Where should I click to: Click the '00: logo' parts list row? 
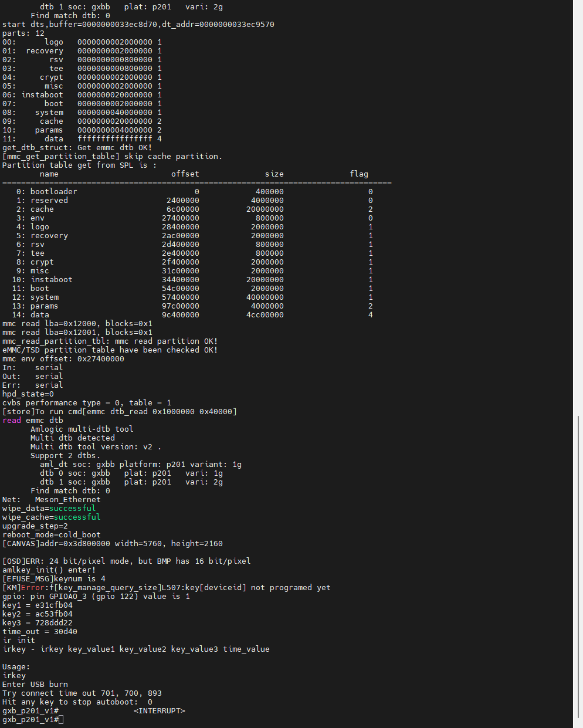(82, 42)
